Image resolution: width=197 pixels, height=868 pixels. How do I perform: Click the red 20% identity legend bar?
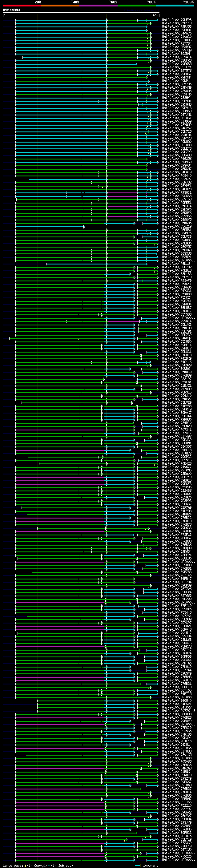[22, 6]
